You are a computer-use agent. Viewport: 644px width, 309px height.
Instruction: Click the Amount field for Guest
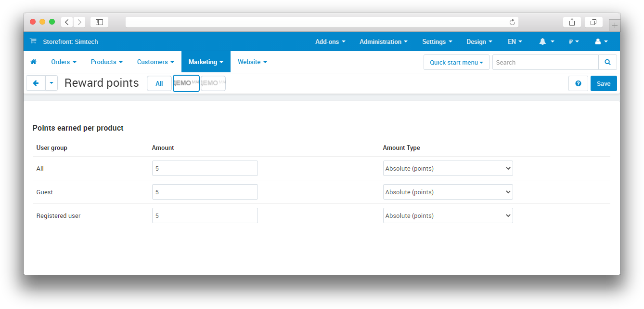[x=205, y=192]
